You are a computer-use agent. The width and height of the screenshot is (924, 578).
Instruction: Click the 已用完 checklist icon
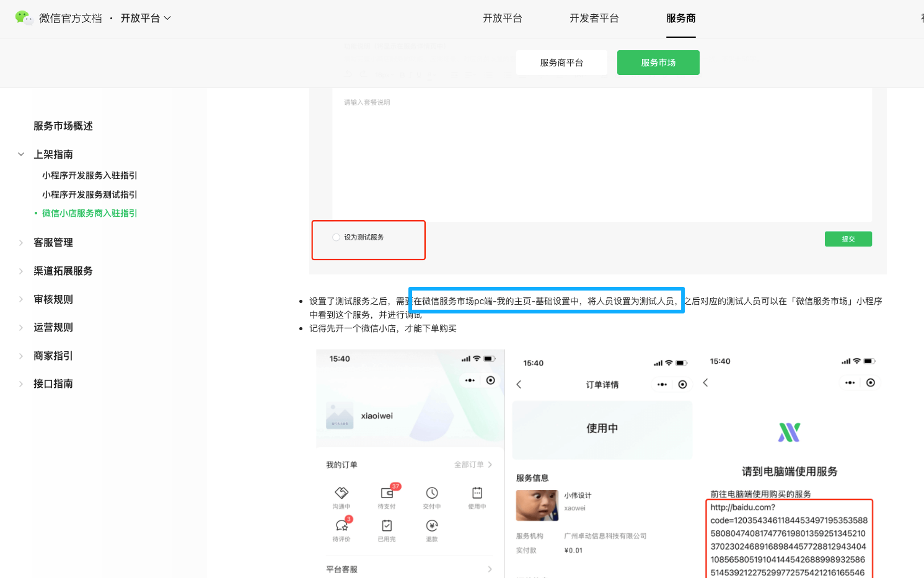pyautogui.click(x=387, y=525)
